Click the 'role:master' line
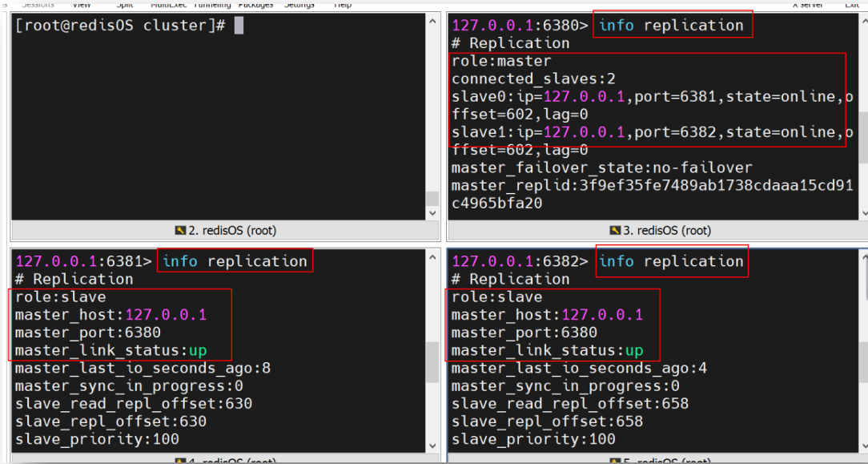868x464 pixels. click(x=501, y=61)
